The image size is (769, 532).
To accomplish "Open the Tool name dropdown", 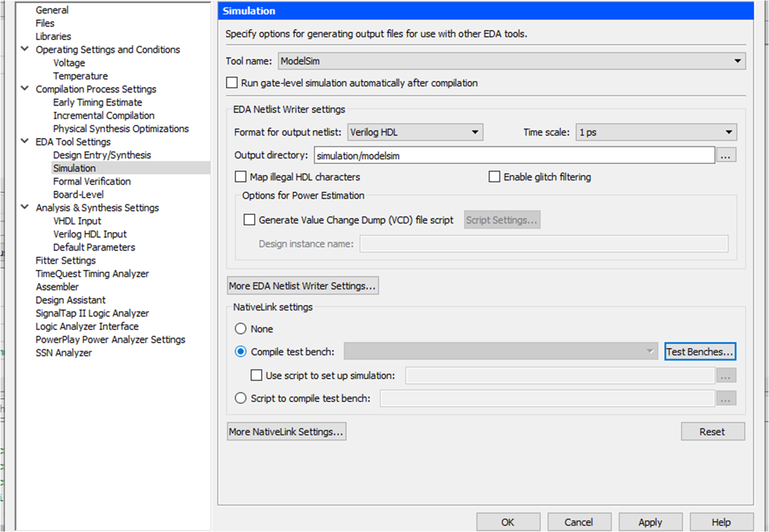I will pos(737,61).
